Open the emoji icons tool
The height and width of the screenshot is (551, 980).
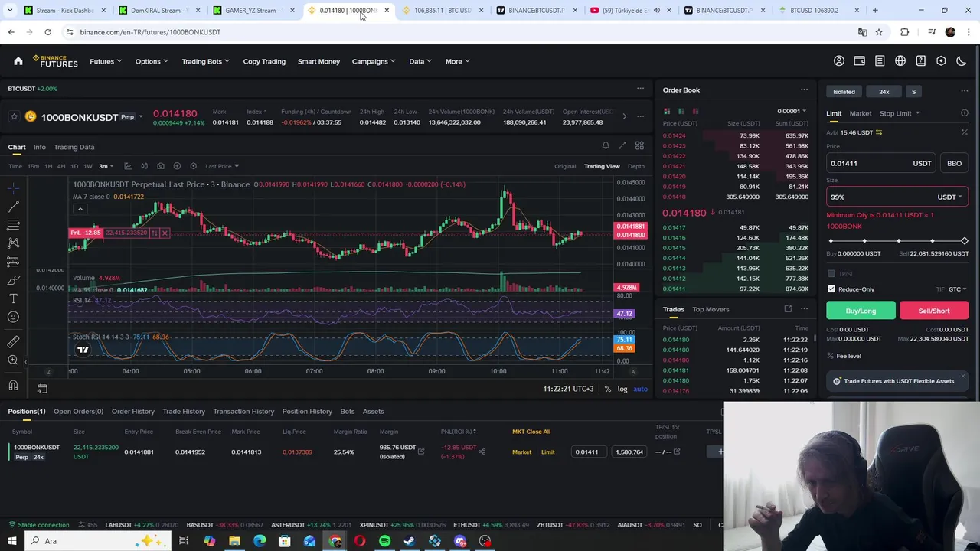coord(13,317)
